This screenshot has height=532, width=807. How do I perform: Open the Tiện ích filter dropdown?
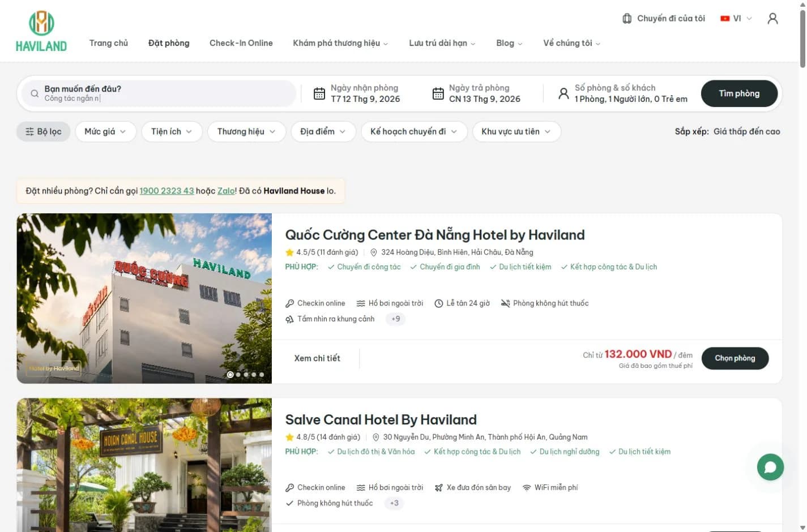click(172, 131)
